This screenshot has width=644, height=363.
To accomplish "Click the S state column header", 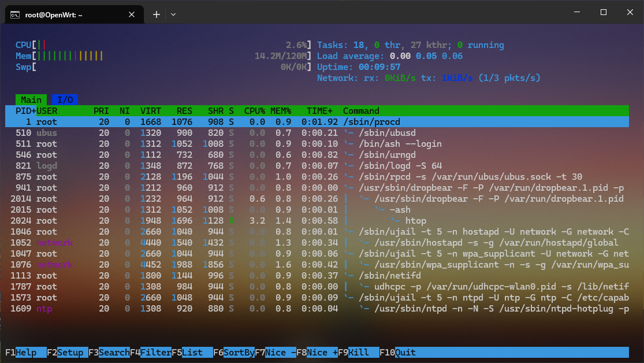I will pos(231,111).
